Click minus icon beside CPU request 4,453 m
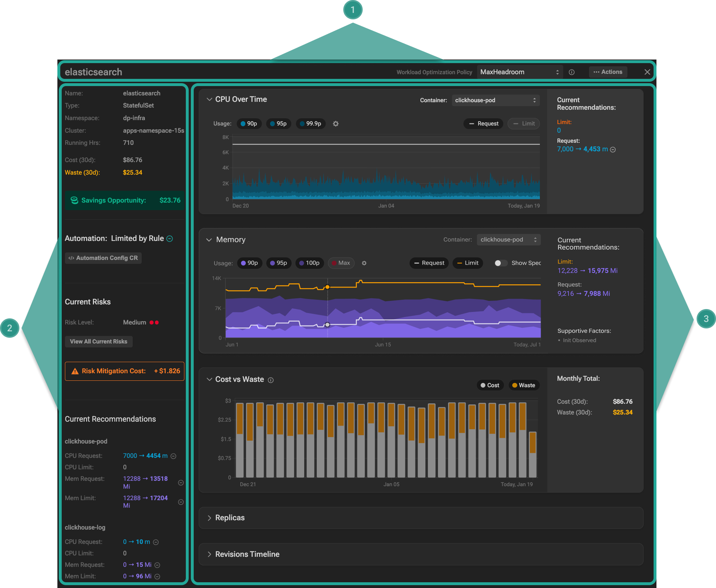Viewport: 716px width, 588px height. (613, 150)
